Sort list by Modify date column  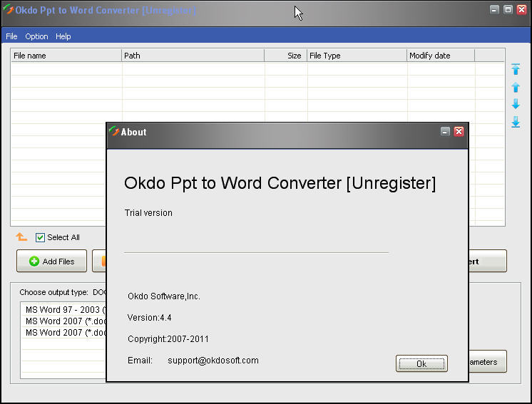coord(441,56)
